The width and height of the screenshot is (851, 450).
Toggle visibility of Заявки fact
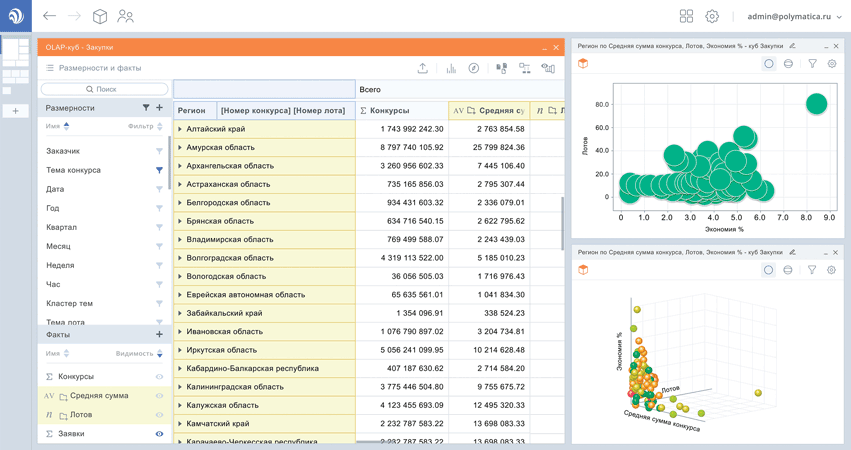[159, 434]
